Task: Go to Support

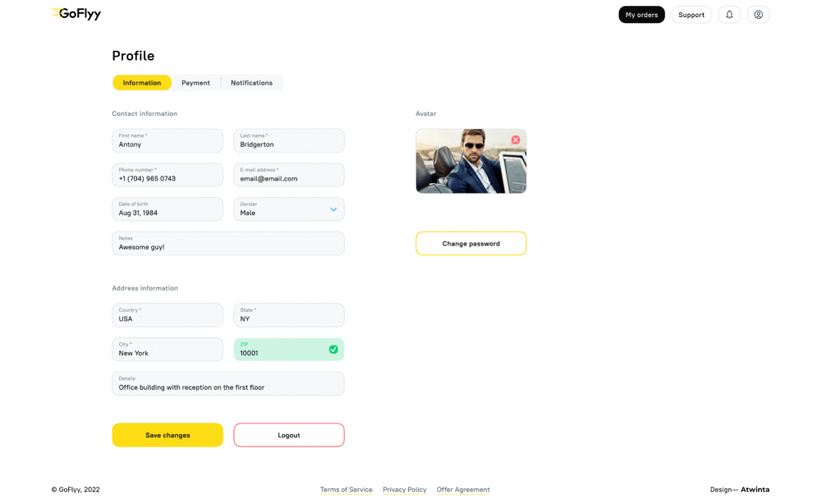Action: [691, 15]
